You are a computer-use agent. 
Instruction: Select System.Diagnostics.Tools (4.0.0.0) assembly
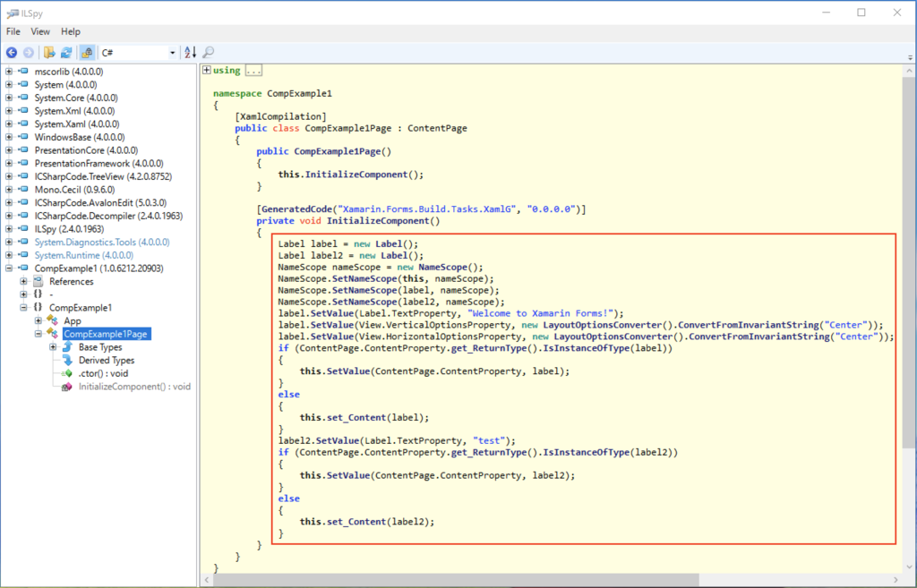(102, 242)
